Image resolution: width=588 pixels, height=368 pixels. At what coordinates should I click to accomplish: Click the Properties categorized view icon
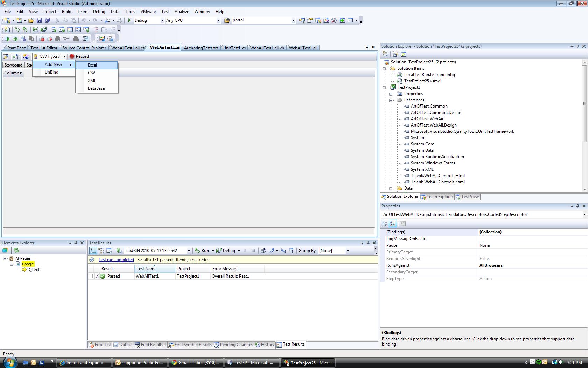(x=385, y=223)
